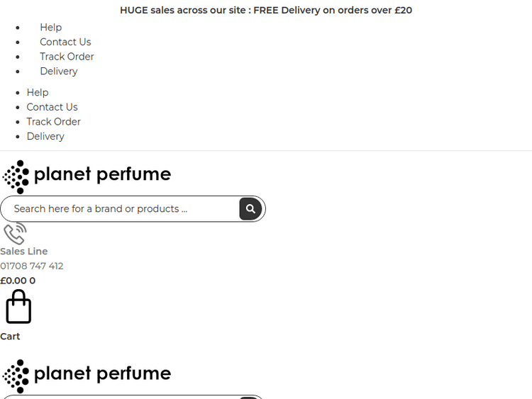Click the upper planet perfume logo
The width and height of the screenshot is (532, 399).
click(87, 176)
